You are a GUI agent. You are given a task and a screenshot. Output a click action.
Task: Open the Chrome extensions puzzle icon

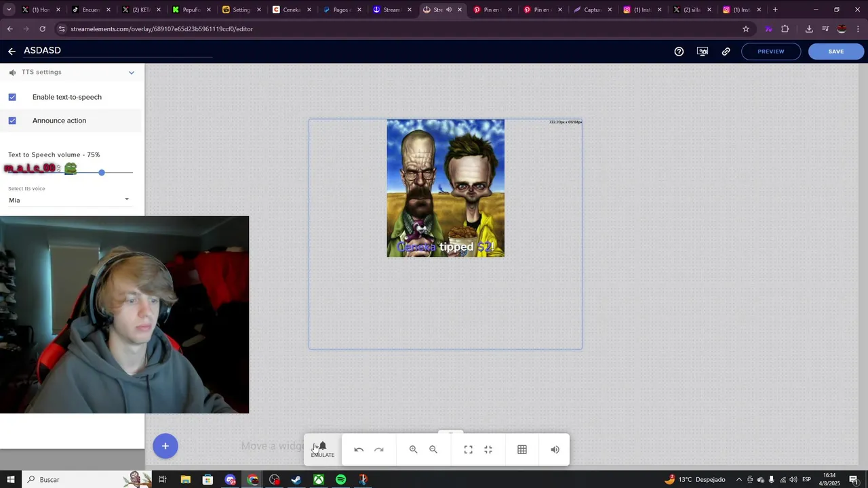pyautogui.click(x=785, y=29)
